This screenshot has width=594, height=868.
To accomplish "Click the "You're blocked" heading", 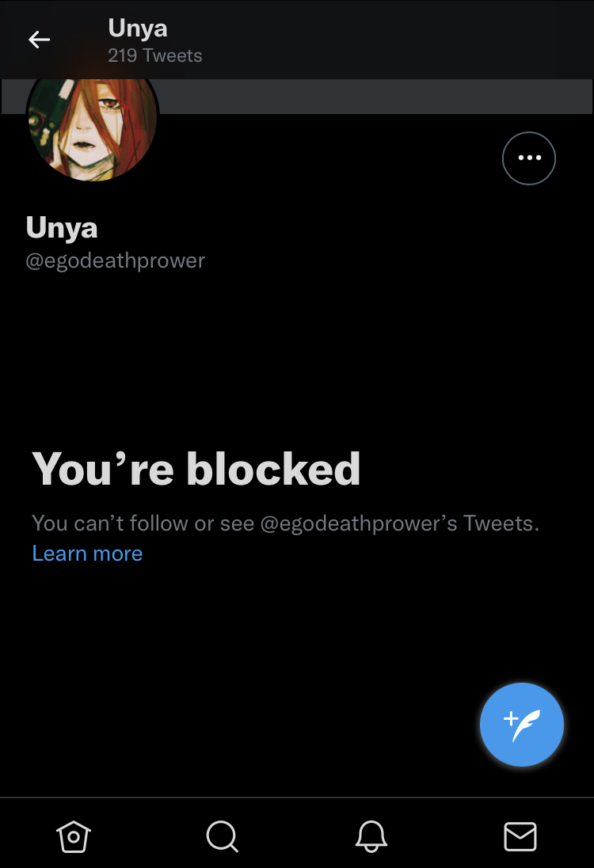I will (x=196, y=469).
